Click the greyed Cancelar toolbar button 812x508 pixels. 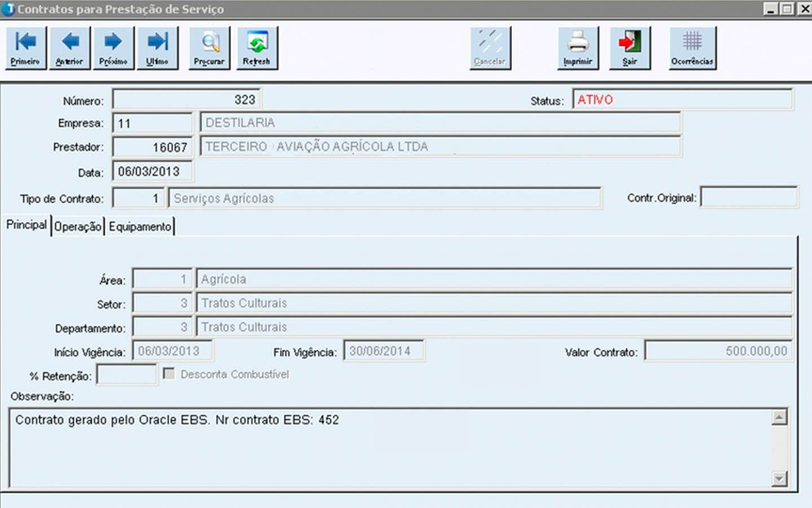pyautogui.click(x=490, y=48)
